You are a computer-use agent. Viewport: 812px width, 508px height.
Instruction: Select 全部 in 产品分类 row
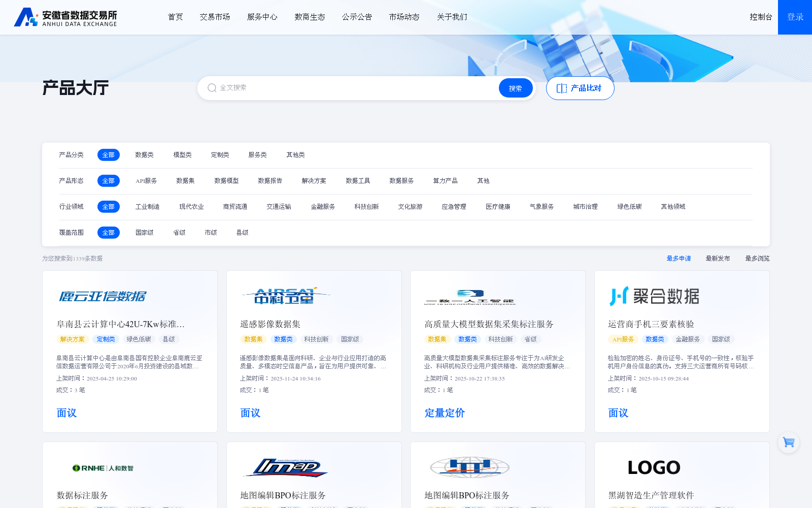point(109,155)
